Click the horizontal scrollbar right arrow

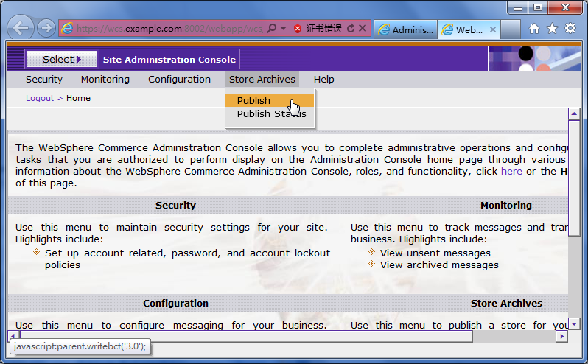(x=561, y=336)
